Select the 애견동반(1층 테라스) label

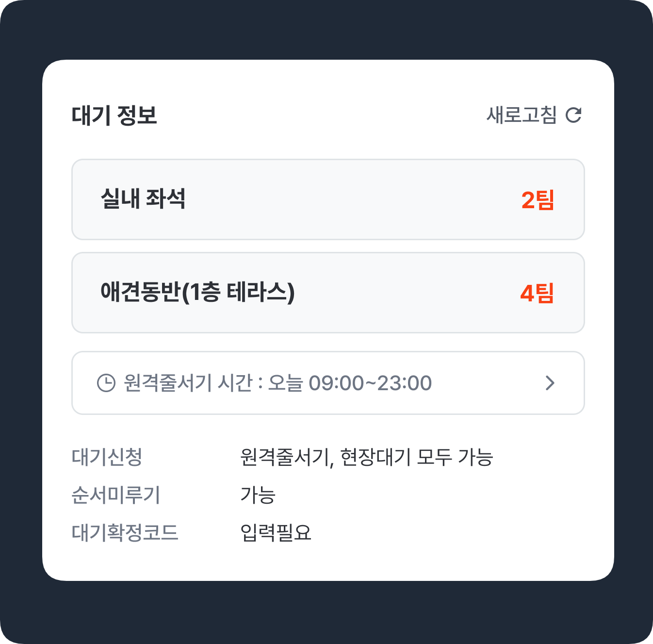[197, 292]
